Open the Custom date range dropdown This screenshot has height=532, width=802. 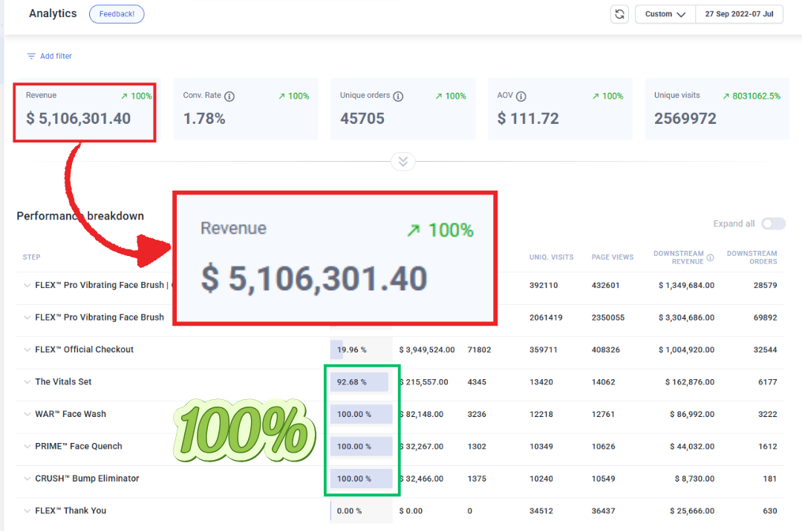(x=665, y=14)
